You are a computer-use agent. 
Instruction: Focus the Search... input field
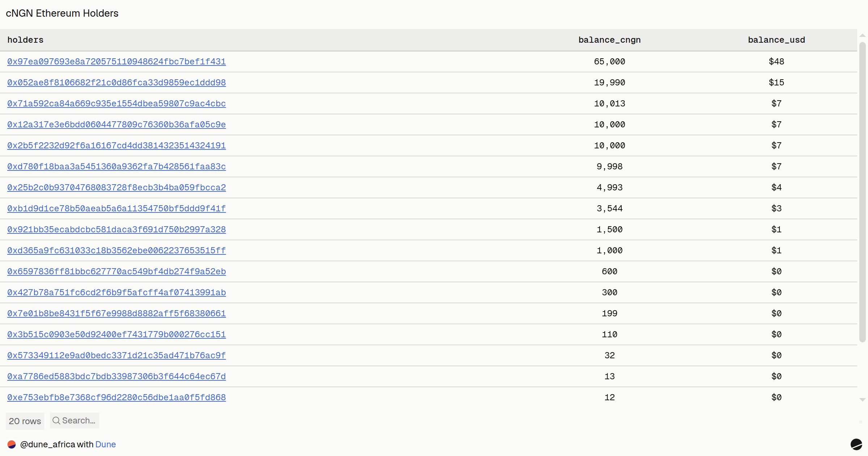(x=75, y=421)
